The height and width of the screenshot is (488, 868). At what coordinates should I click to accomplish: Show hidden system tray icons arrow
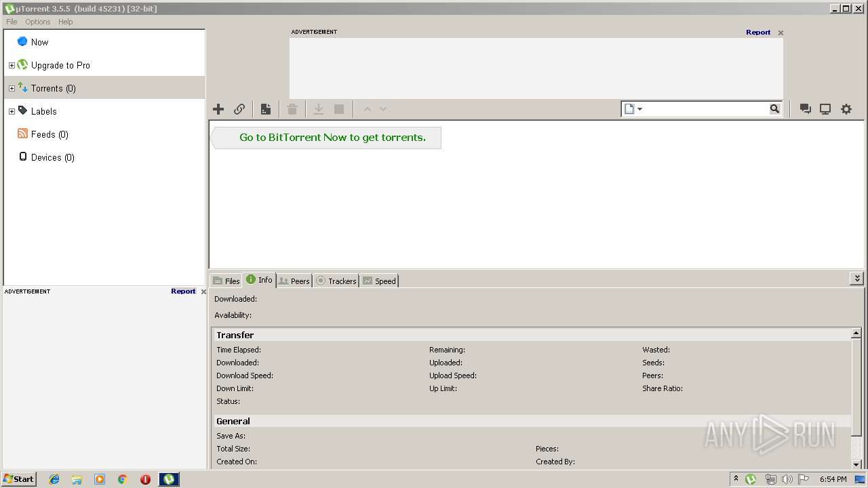736,479
